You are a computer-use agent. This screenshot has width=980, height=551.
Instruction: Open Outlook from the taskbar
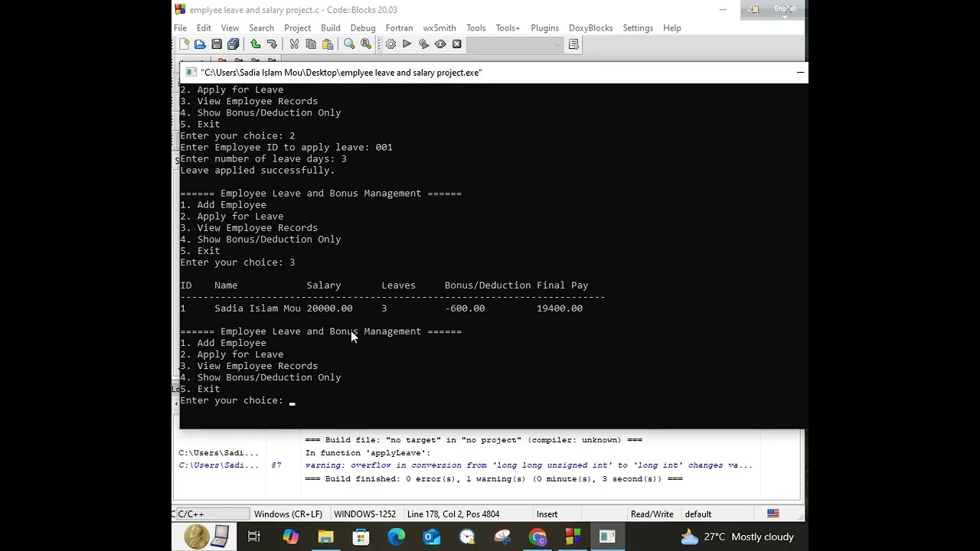point(432,537)
